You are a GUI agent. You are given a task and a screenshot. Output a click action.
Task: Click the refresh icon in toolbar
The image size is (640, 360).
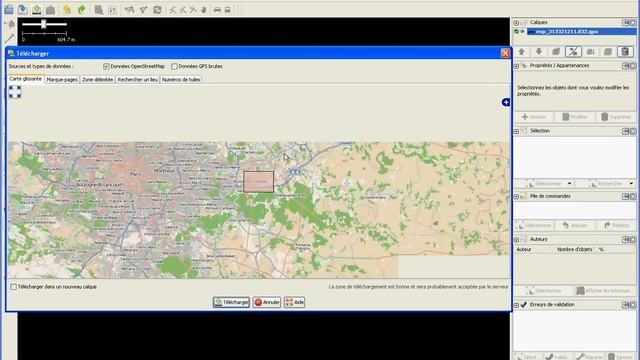coord(157,9)
